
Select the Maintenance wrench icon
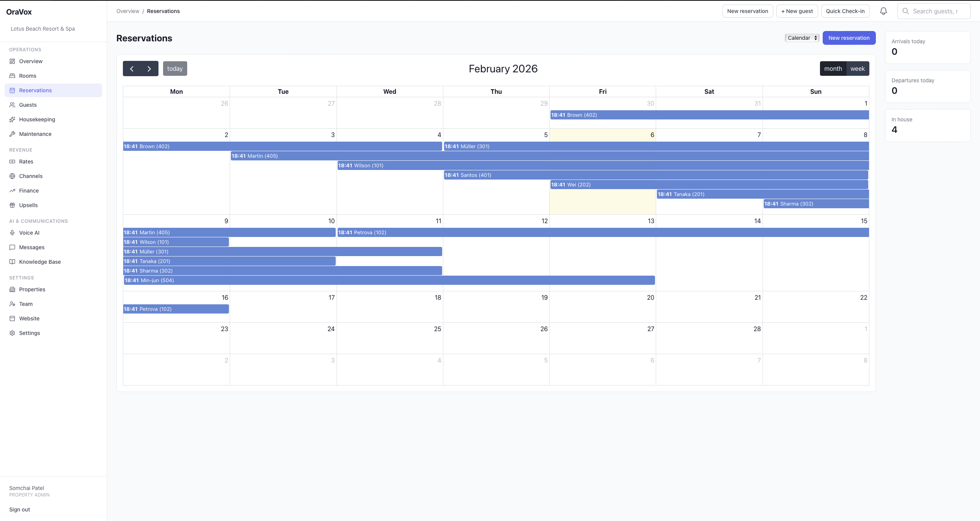(x=12, y=134)
